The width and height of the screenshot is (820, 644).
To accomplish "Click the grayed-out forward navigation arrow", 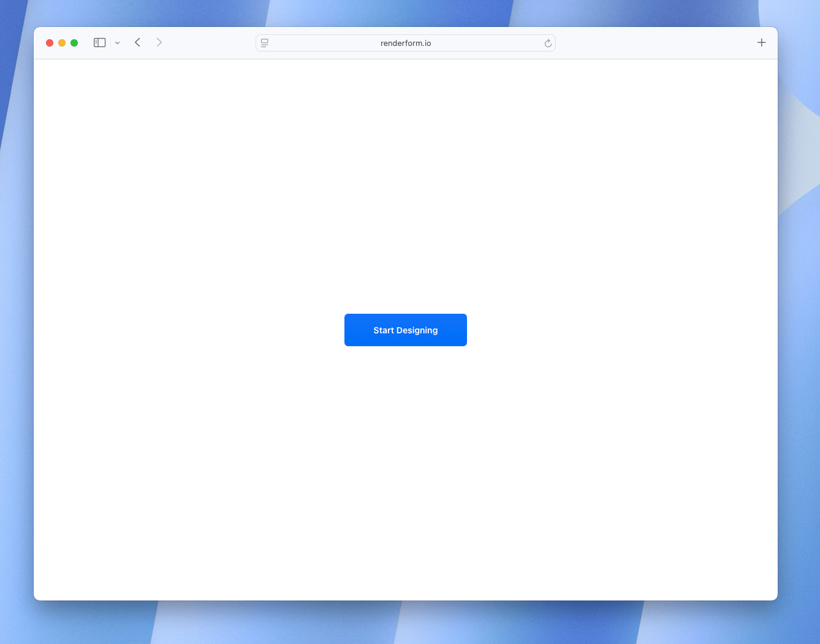I will click(x=159, y=42).
